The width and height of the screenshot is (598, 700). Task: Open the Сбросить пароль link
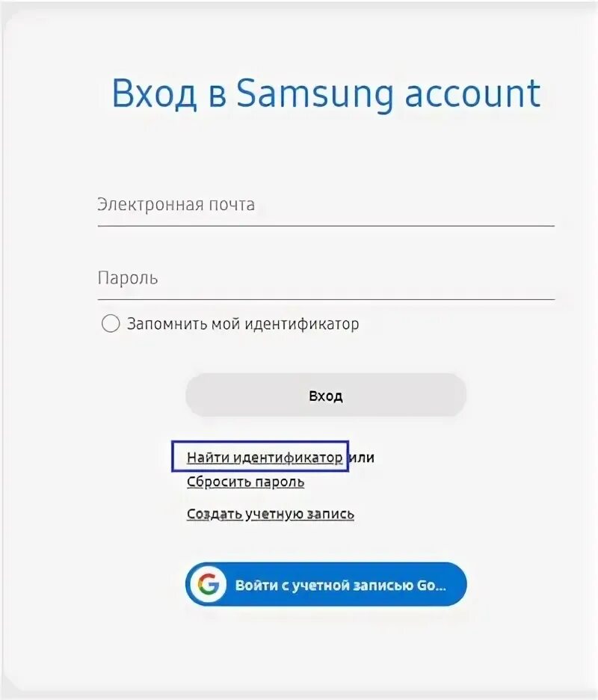[245, 482]
